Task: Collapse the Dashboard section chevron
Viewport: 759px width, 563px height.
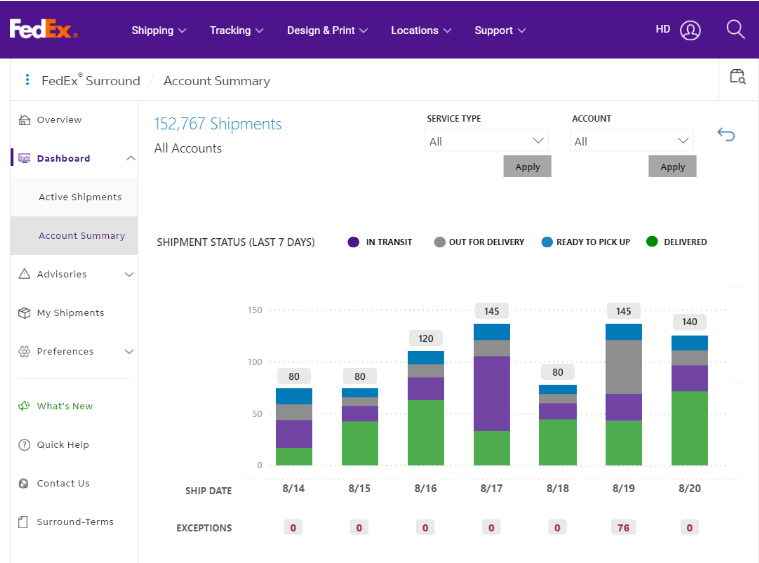Action: click(130, 158)
